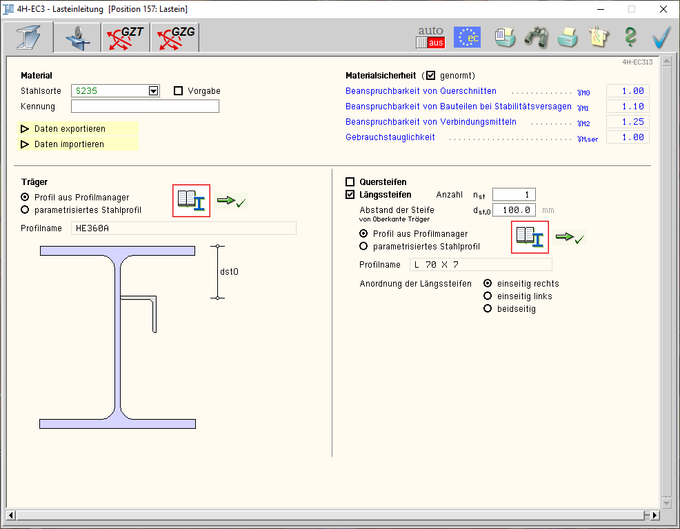Click the green arrow beside Träger profile
This screenshot has width=680, height=529.
232,202
